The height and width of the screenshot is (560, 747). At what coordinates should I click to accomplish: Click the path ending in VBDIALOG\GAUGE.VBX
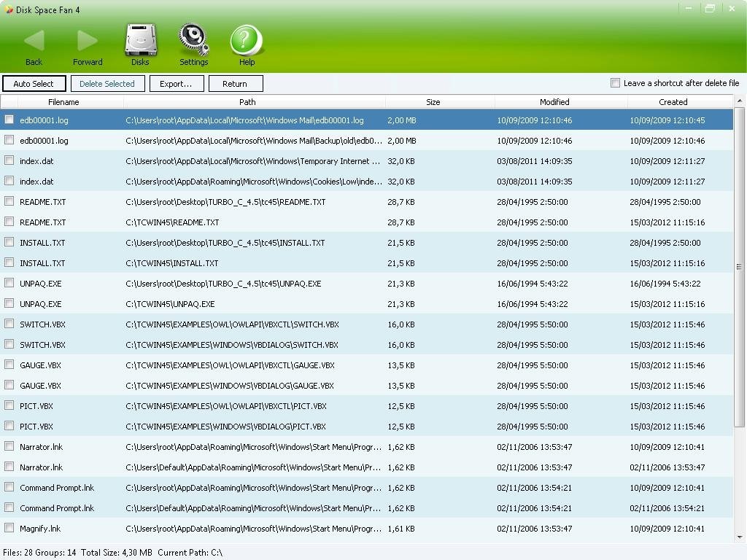tap(230, 386)
